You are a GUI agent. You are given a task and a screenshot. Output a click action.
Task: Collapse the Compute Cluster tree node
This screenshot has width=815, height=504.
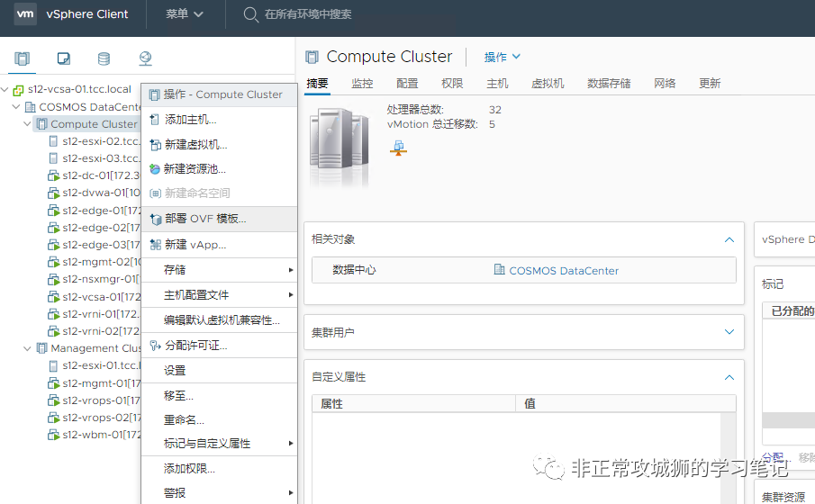[28, 124]
